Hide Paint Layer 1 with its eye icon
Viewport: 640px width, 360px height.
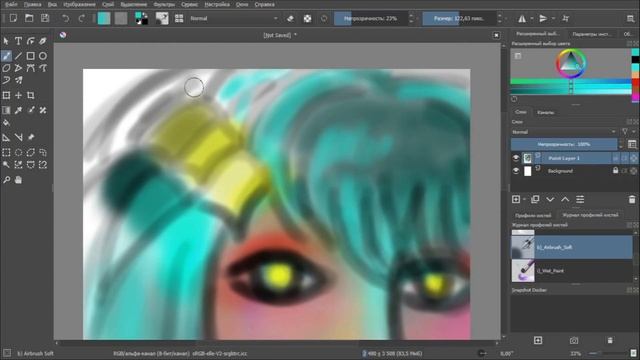pos(516,158)
